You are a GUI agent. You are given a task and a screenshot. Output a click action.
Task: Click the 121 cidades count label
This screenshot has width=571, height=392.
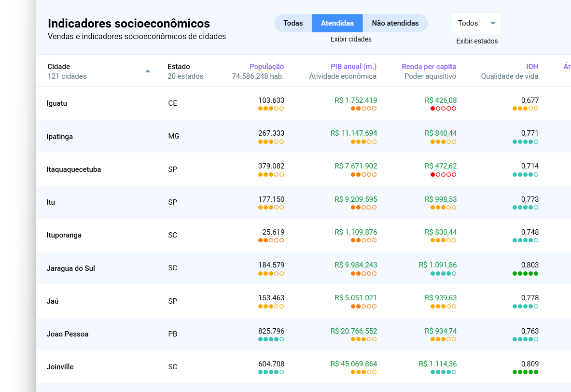tap(67, 76)
